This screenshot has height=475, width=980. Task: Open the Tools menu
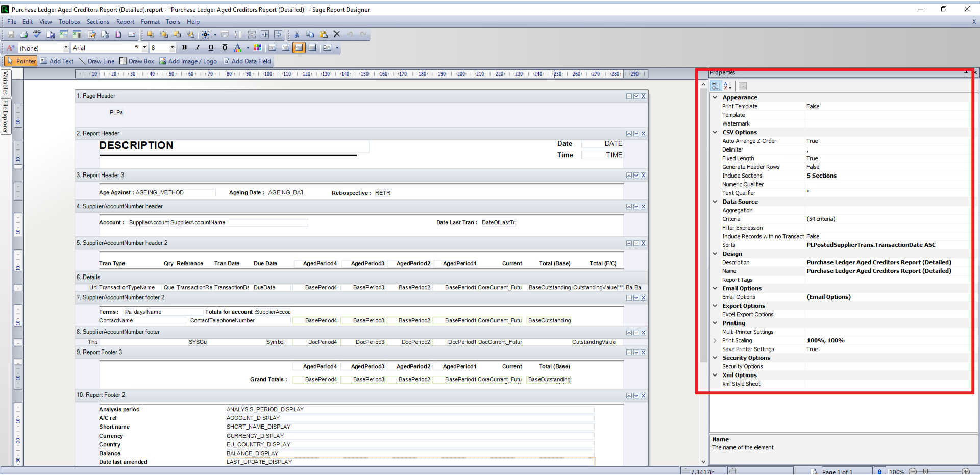(173, 22)
